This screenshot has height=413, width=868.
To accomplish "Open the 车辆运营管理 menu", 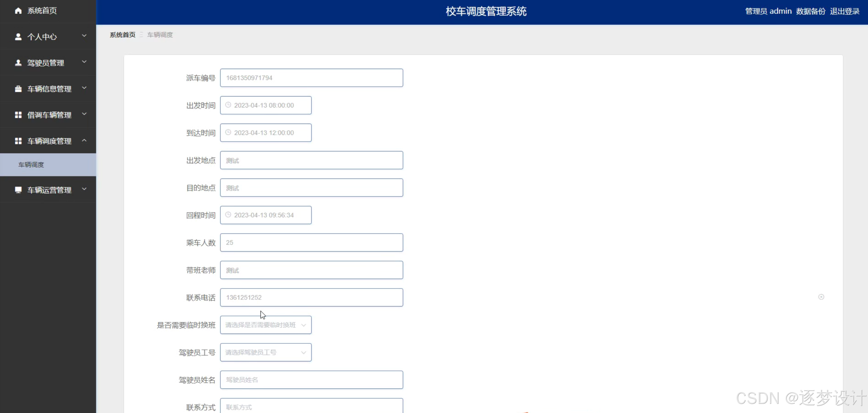I will tap(48, 190).
